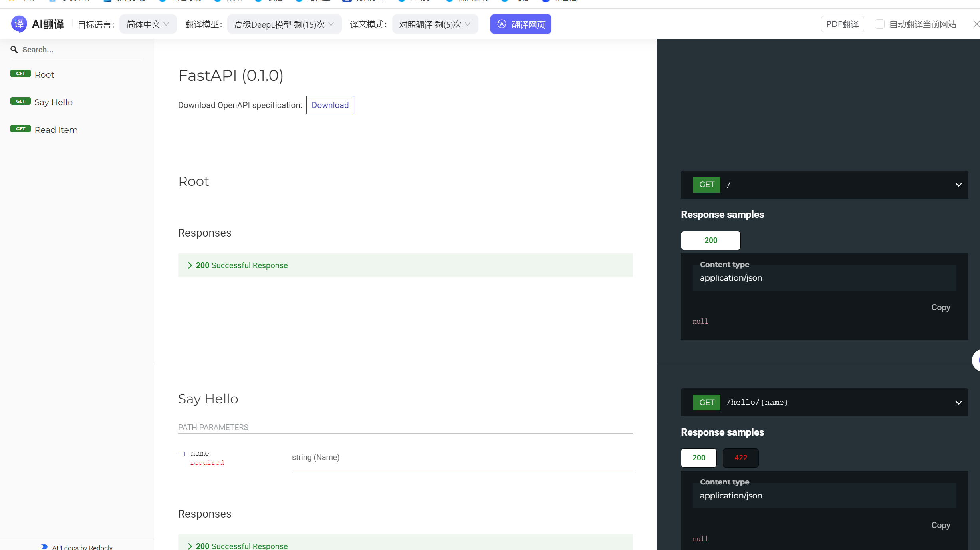The width and height of the screenshot is (980, 550).
Task: Collapse the GET /hello/{name} panel chevron
Action: point(959,403)
